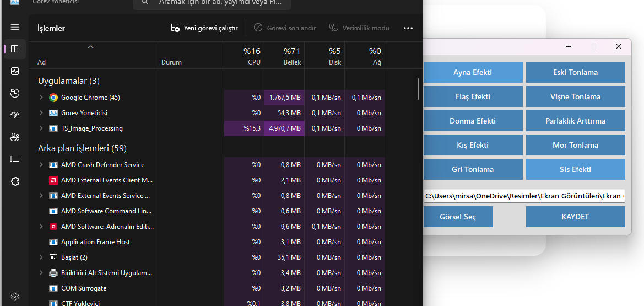This screenshot has width=644, height=306.
Task: Apply Ayna Efekti in image app
Action: (x=473, y=72)
